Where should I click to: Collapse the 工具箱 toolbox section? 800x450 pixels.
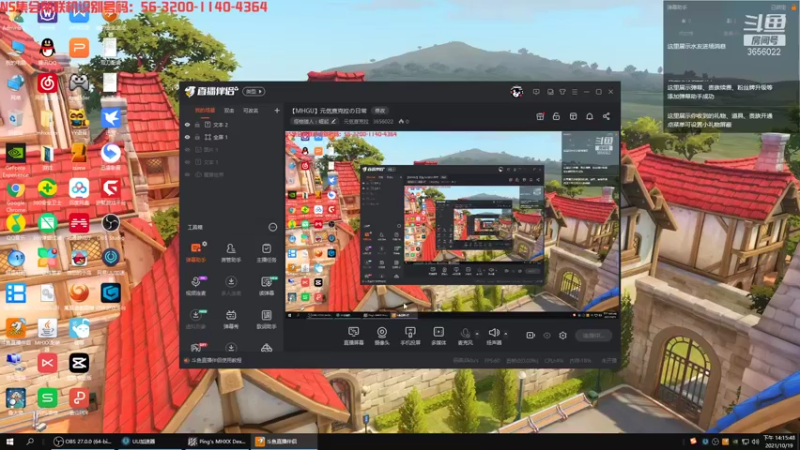(272, 227)
